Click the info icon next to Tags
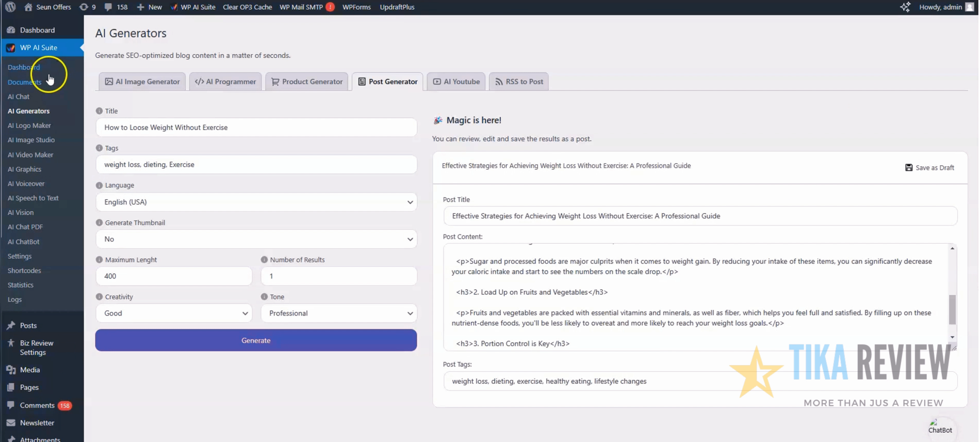Viewport: 980px width, 442px height. [99, 148]
